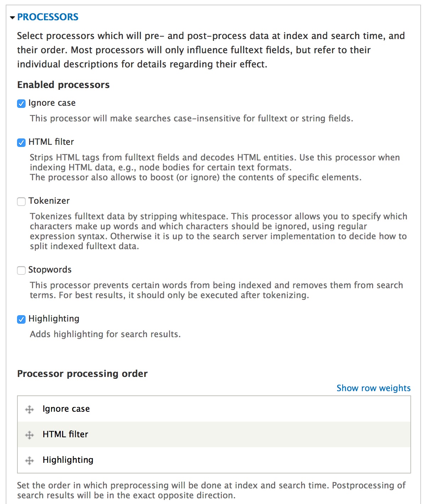Select the Ignore case row in processing order

tap(214, 409)
